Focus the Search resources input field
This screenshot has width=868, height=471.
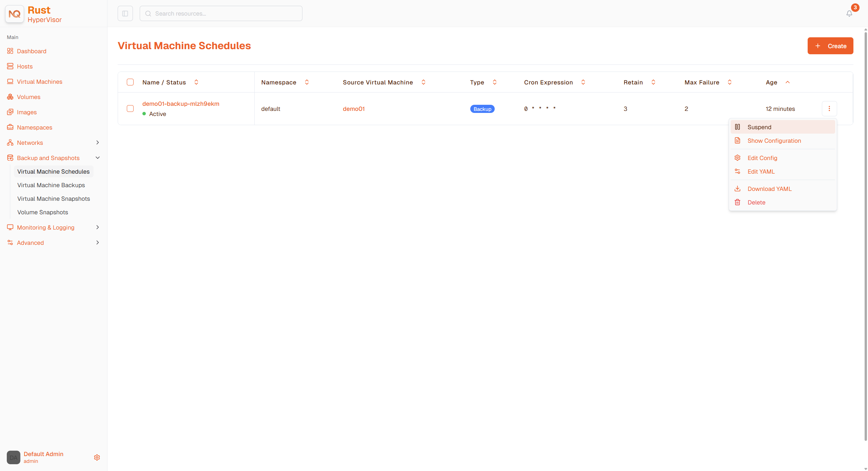pyautogui.click(x=221, y=14)
